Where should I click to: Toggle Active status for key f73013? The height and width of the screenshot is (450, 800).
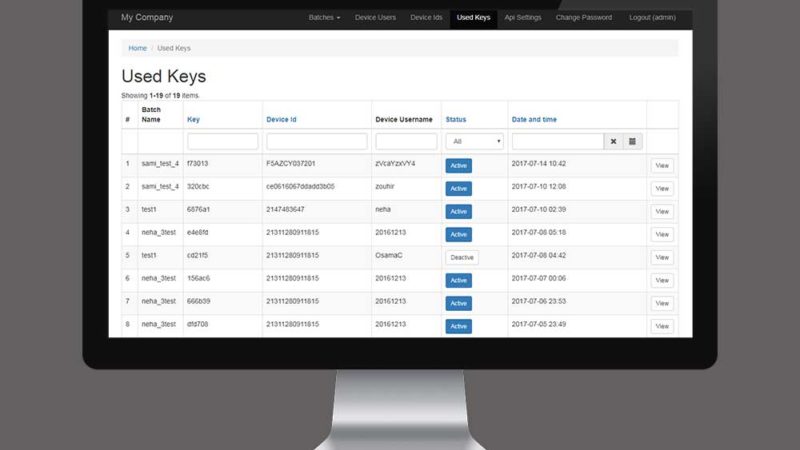[x=458, y=166]
